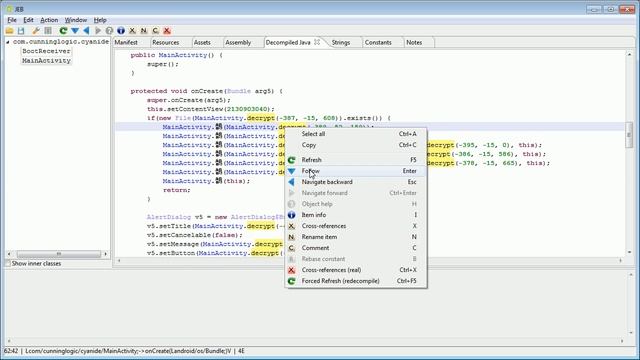This screenshot has height=360, width=640.
Task: Click 'onCreate' in the method declaration line
Action: [x=207, y=91]
